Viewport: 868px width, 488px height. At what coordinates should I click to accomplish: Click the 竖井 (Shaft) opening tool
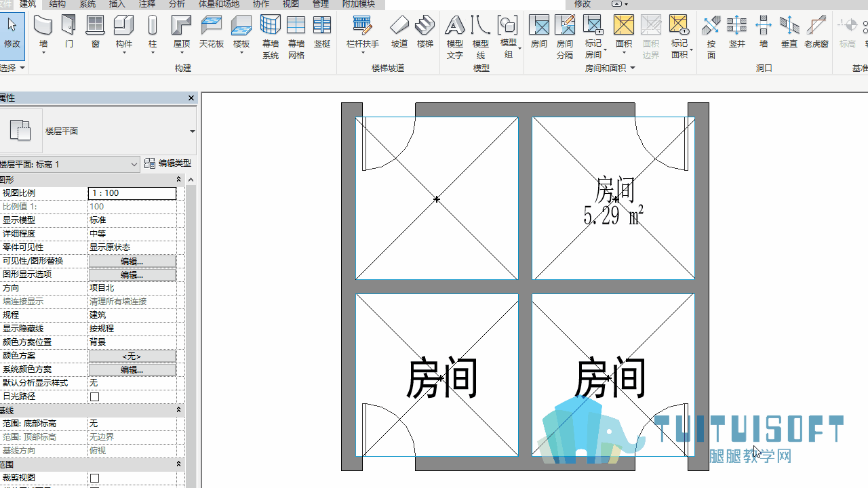(x=737, y=33)
